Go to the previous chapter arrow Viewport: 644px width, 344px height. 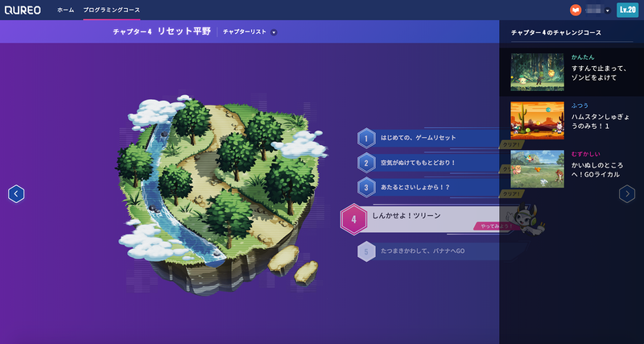[x=16, y=194]
